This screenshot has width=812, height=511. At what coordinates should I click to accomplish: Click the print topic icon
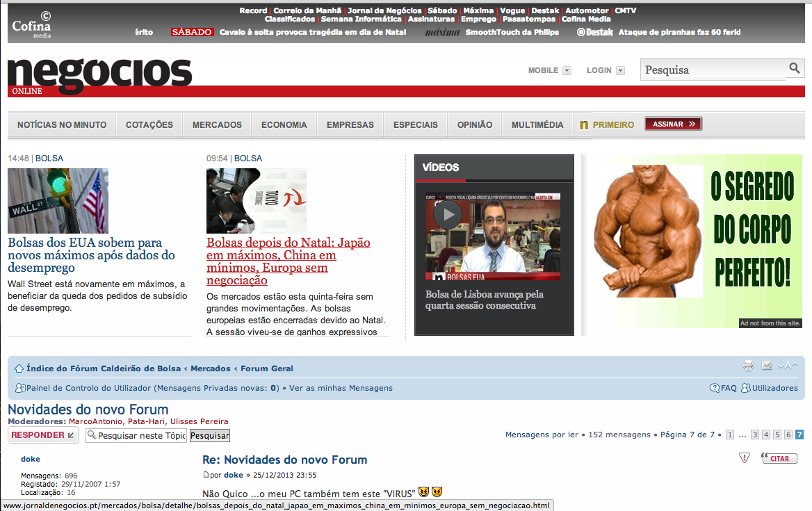(x=748, y=366)
